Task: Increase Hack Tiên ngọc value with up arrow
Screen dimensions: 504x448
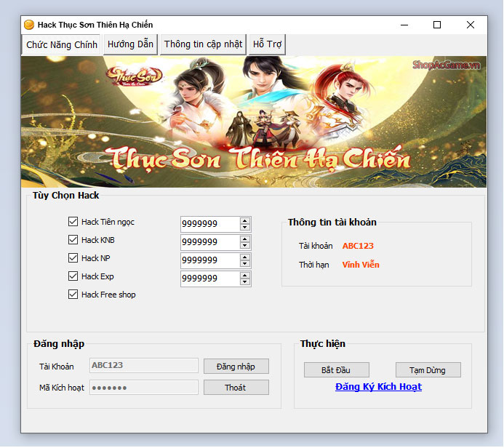Action: (x=245, y=221)
